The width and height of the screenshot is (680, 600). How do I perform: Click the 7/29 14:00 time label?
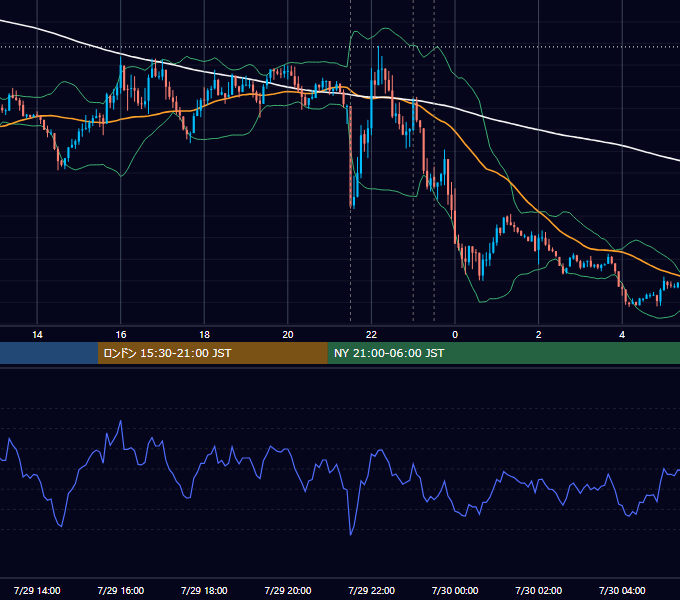(x=37, y=590)
